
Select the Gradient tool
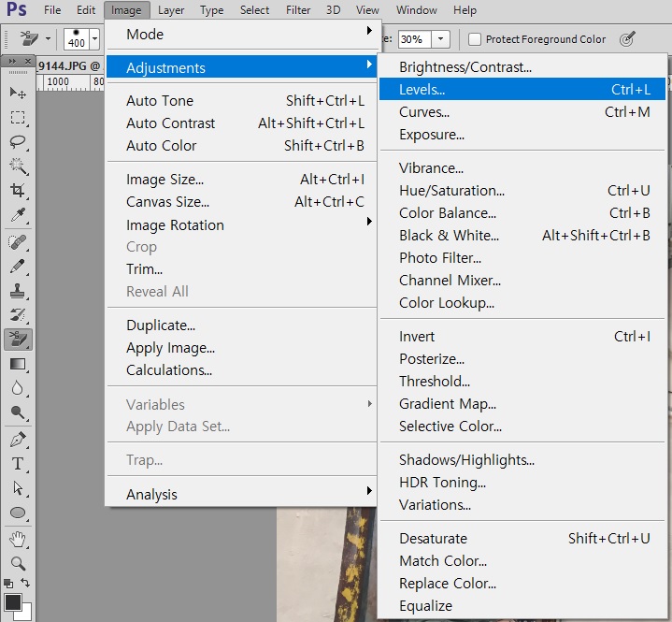click(x=18, y=364)
